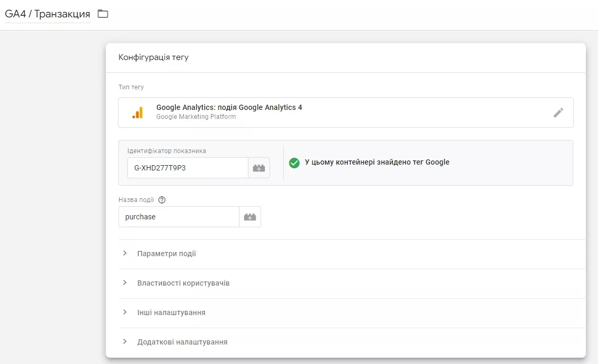Expand the Параметри події section
The image size is (598, 364).
[x=352, y=254]
